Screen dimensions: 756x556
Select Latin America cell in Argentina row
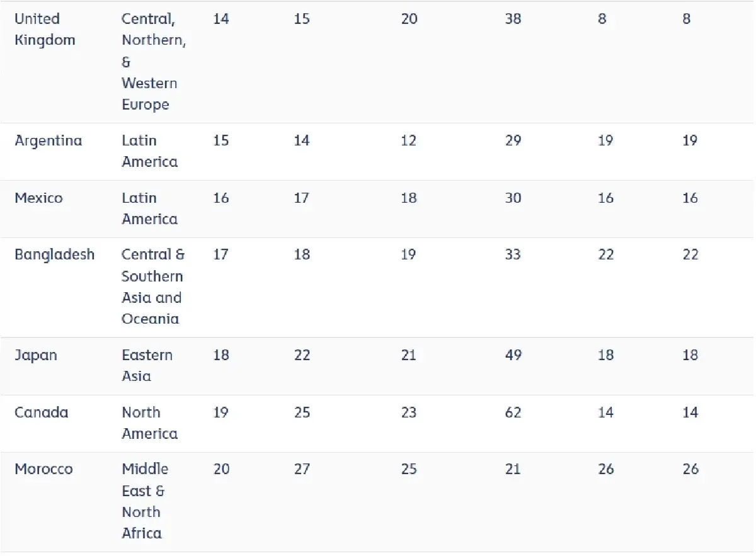pos(149,151)
